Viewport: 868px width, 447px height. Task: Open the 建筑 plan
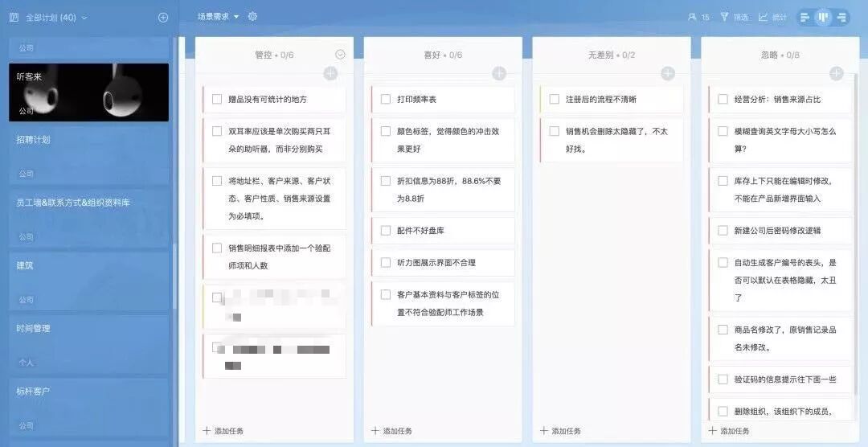(88, 281)
